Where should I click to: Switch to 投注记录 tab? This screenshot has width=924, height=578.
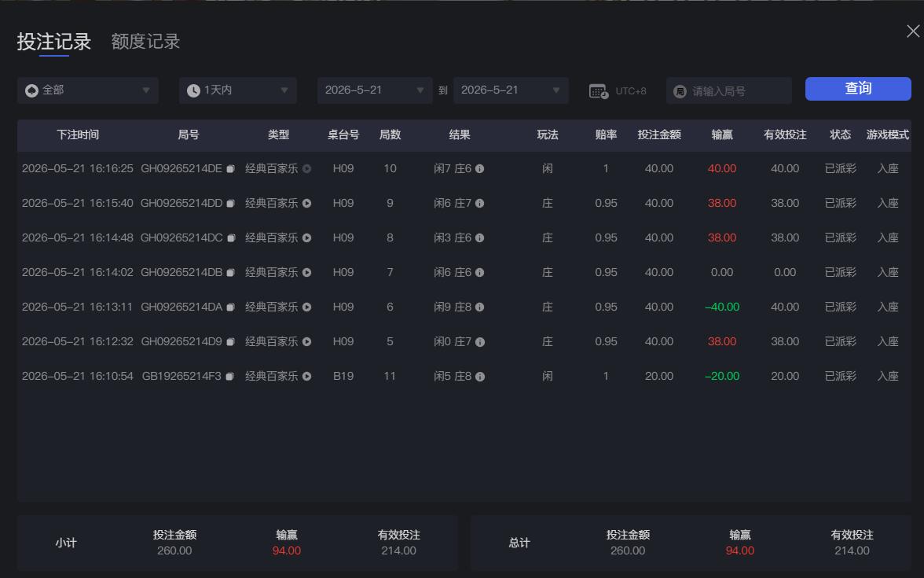point(53,41)
